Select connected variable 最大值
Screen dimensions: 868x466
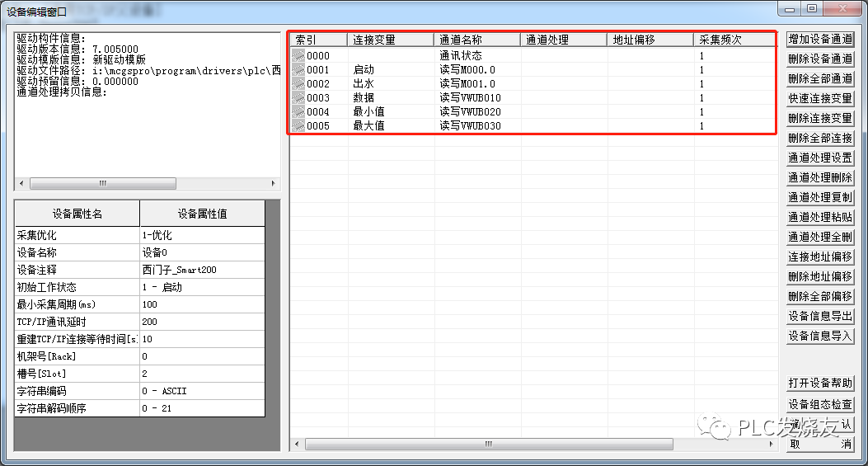368,126
